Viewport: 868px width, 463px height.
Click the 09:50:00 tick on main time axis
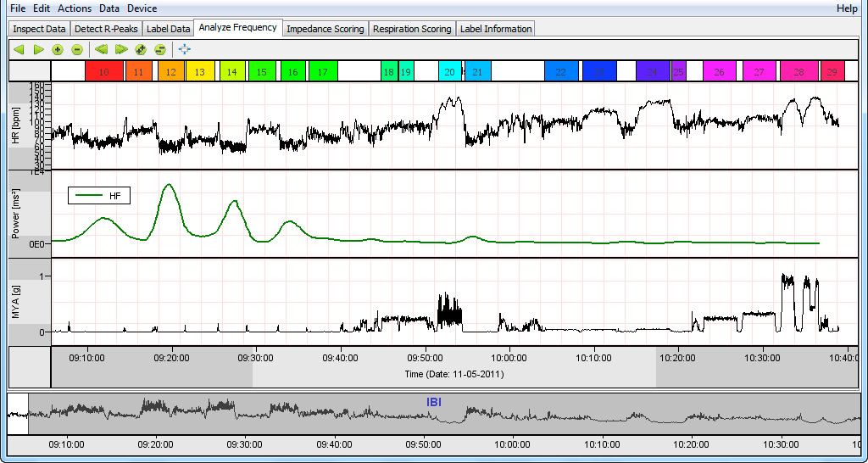(x=426, y=358)
